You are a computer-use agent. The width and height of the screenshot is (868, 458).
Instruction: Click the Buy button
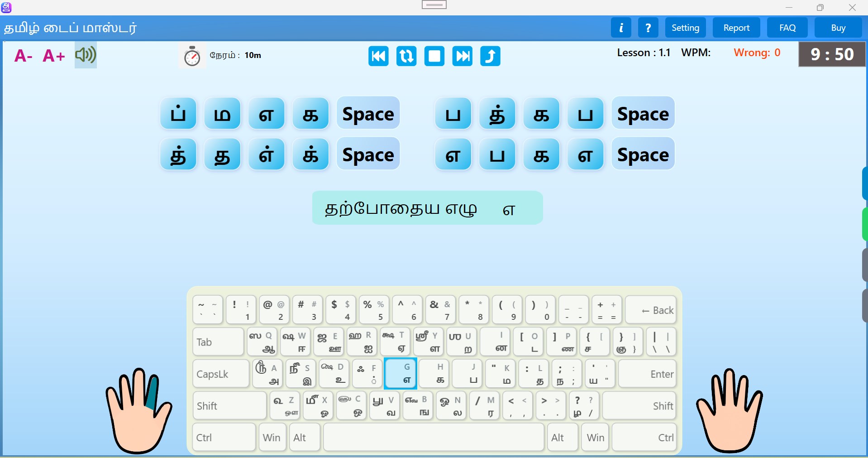coord(838,28)
